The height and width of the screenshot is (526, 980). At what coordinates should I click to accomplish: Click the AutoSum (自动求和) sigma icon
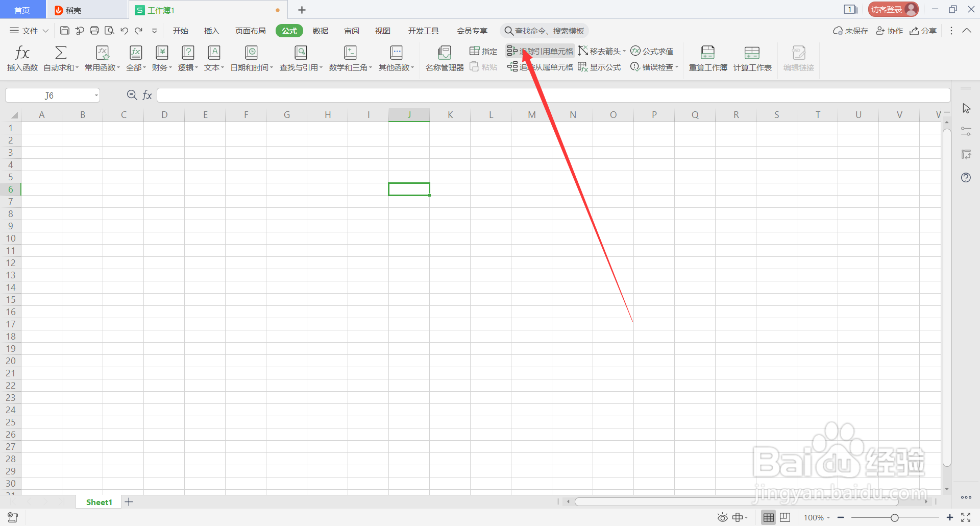pyautogui.click(x=61, y=52)
